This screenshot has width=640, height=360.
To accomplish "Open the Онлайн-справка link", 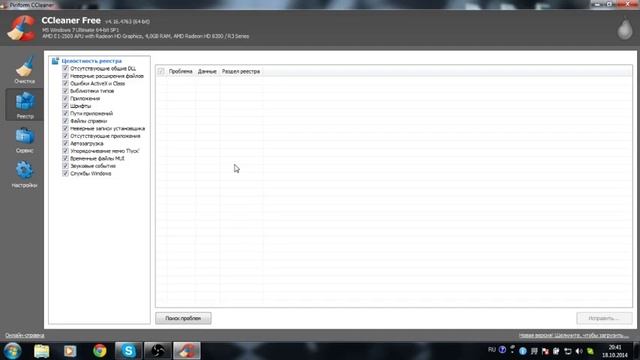I will 24,336.
